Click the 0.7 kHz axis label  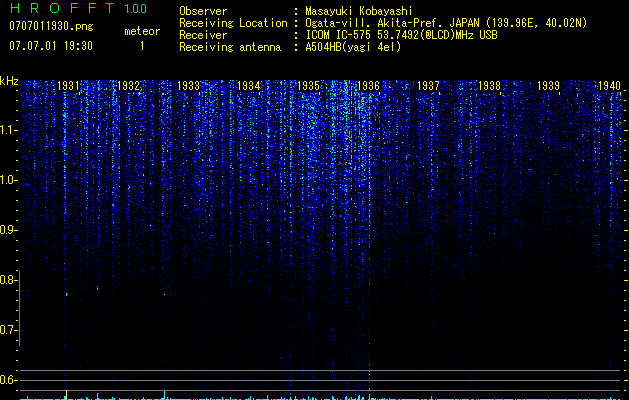click(x=8, y=330)
